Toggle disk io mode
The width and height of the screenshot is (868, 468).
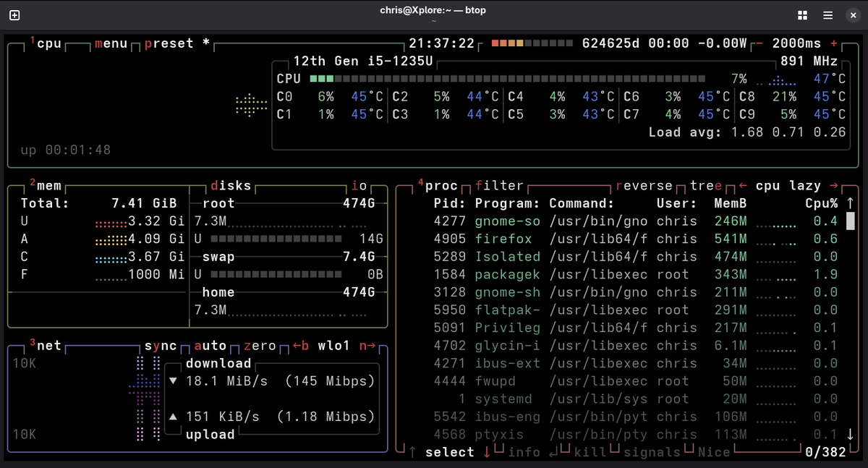tap(359, 185)
